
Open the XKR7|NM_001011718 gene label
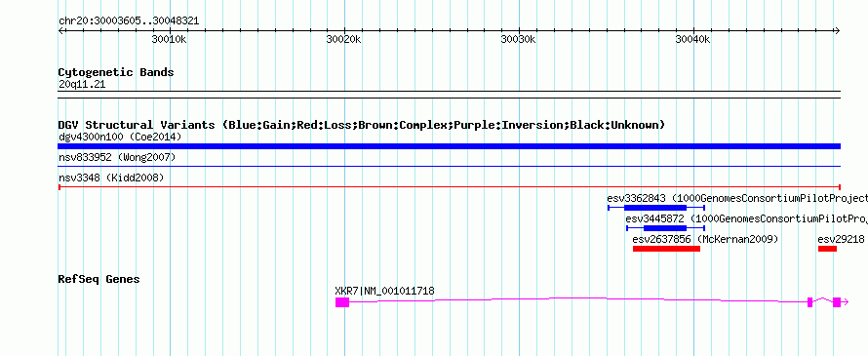point(384,291)
